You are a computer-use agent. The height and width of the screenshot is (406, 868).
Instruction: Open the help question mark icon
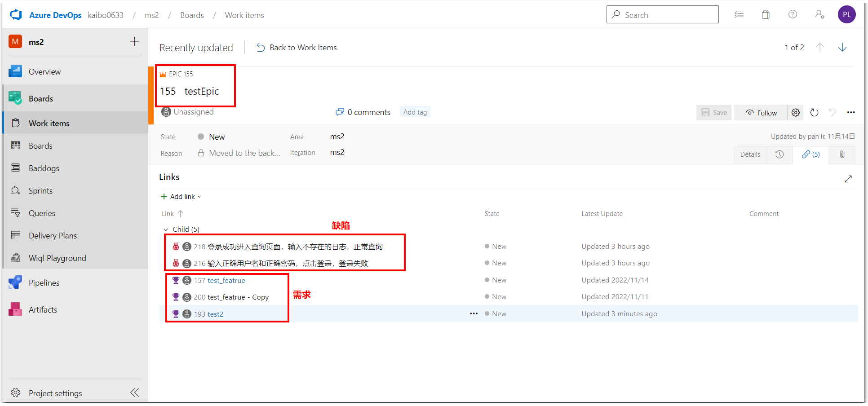(x=792, y=14)
